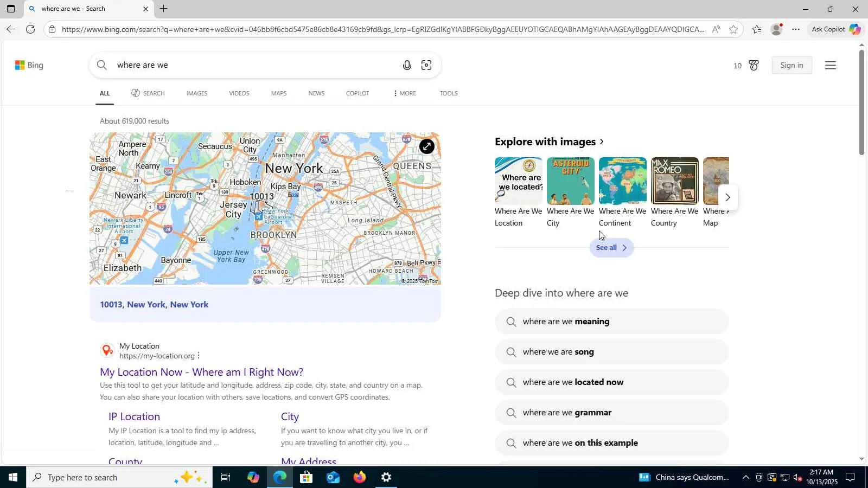868x488 pixels.
Task: Open the taskbar clock and date
Action: click(821, 477)
